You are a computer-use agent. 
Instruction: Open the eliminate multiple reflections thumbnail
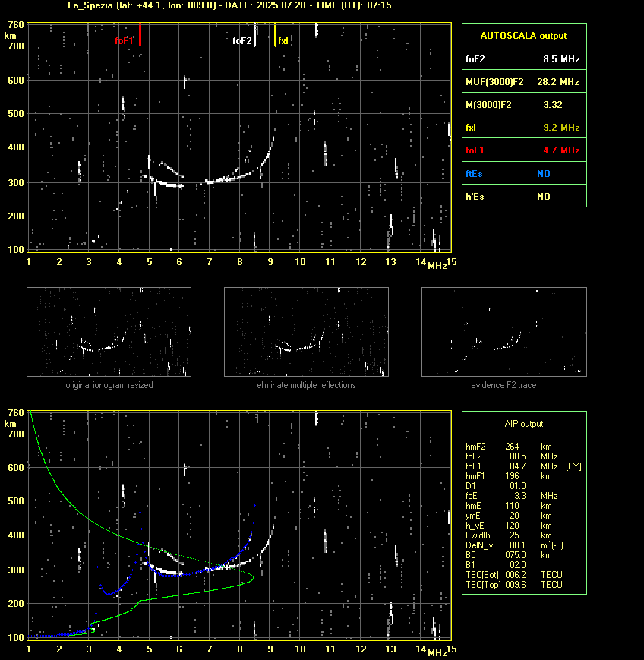[306, 332]
